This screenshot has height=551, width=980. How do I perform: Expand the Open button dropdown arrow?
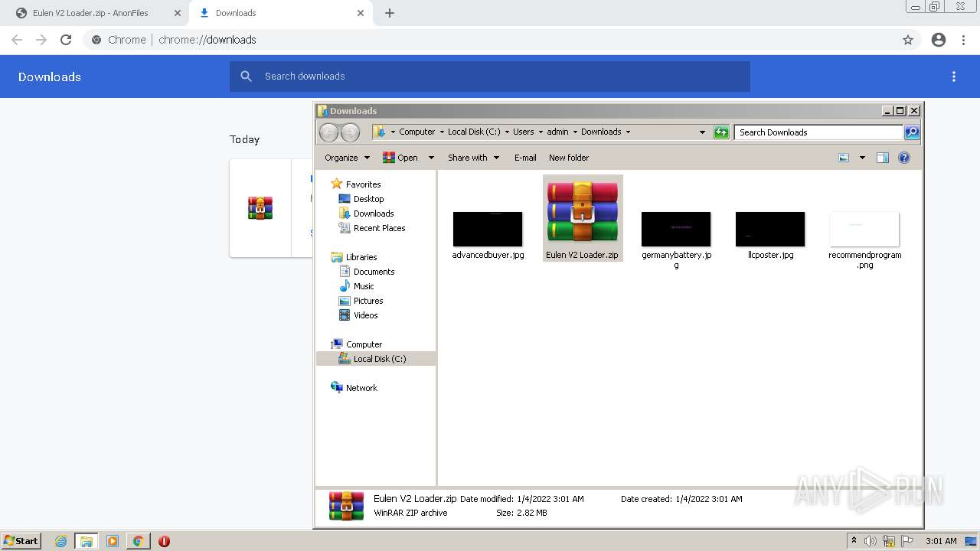click(431, 158)
